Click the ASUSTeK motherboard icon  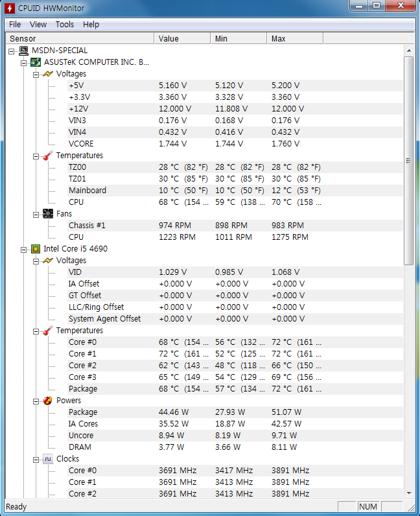36,62
